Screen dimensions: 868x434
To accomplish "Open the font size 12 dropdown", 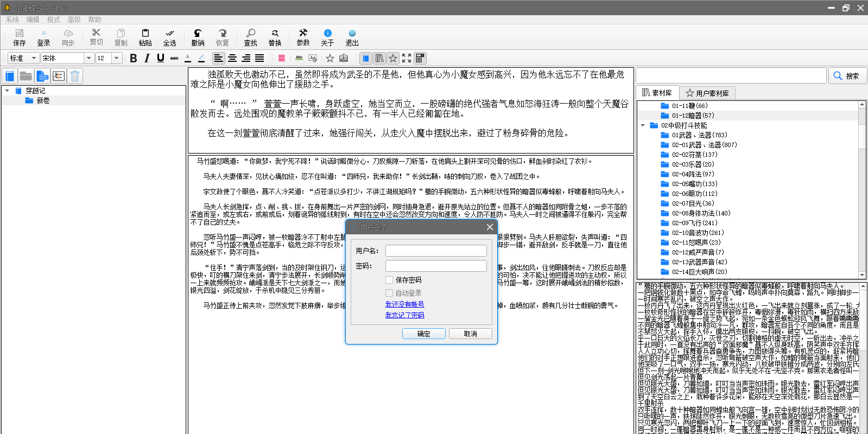I will tap(116, 58).
